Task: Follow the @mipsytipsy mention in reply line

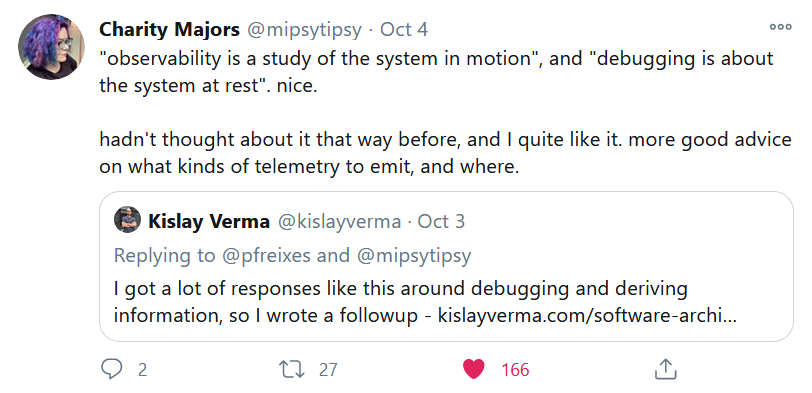Action: (x=414, y=255)
